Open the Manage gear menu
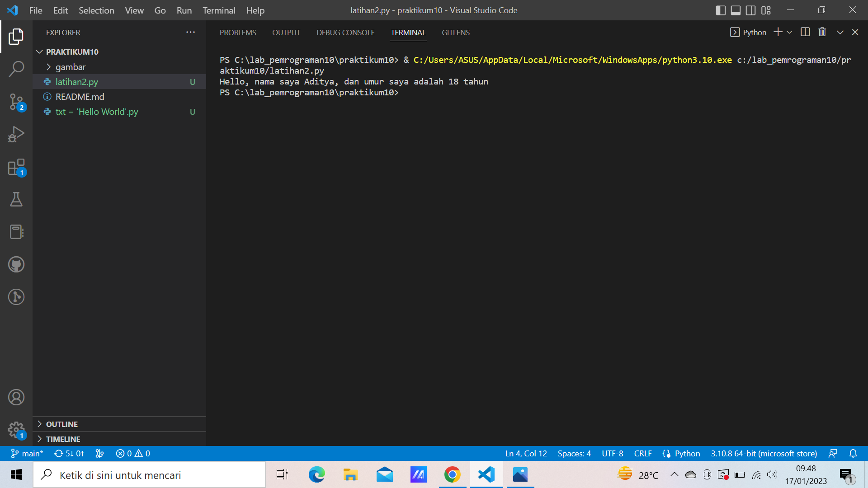This screenshot has width=868, height=488. point(16,430)
